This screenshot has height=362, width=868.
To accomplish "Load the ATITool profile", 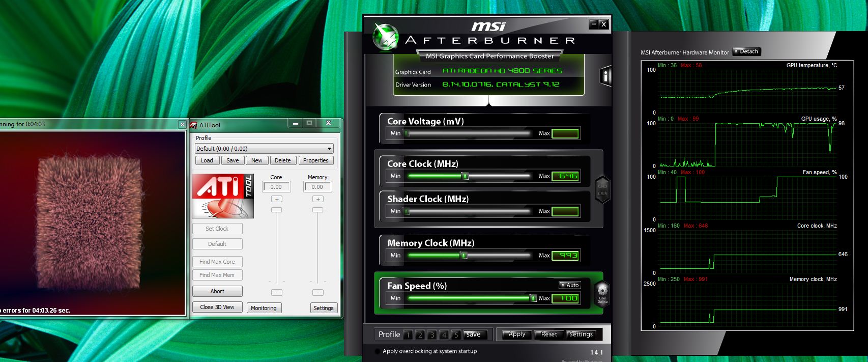I will point(207,160).
